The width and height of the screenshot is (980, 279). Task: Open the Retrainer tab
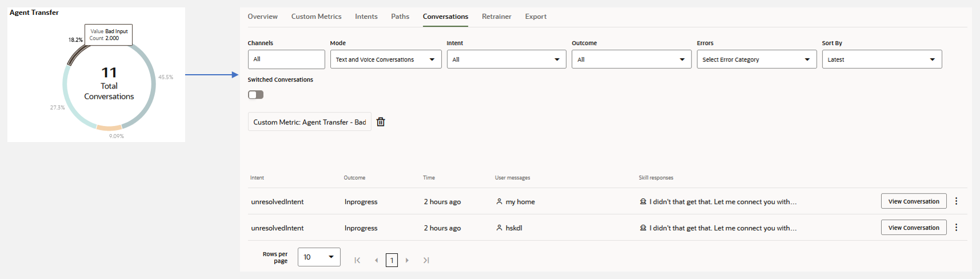[496, 17]
